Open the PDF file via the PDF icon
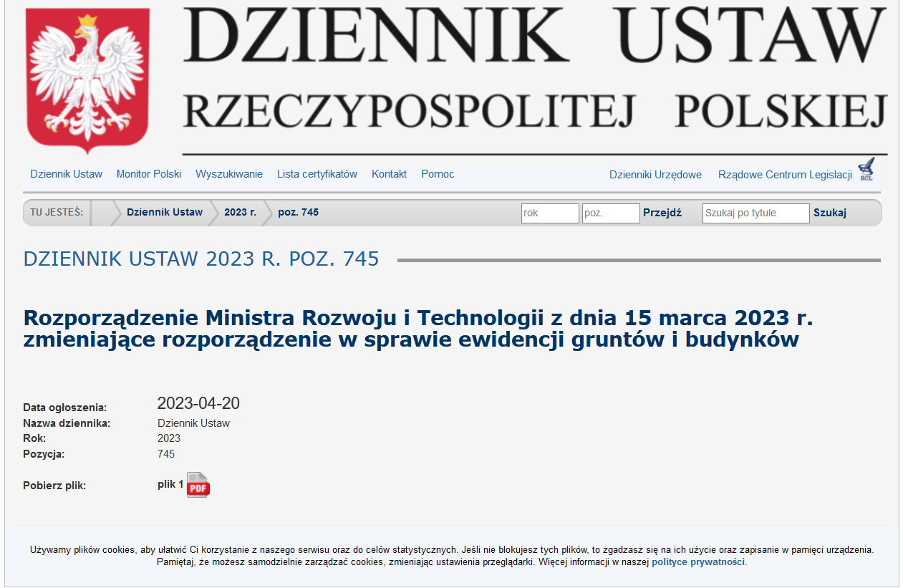Image resolution: width=903 pixels, height=588 pixels. (x=197, y=485)
